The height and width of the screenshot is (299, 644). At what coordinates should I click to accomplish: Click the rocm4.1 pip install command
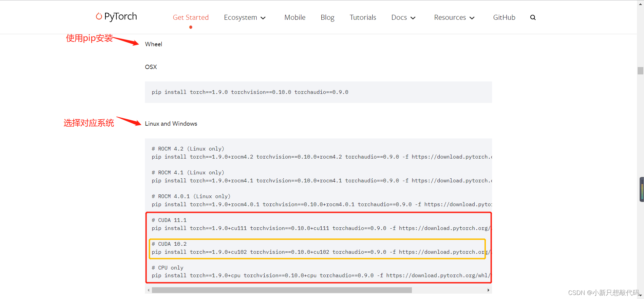pos(322,181)
